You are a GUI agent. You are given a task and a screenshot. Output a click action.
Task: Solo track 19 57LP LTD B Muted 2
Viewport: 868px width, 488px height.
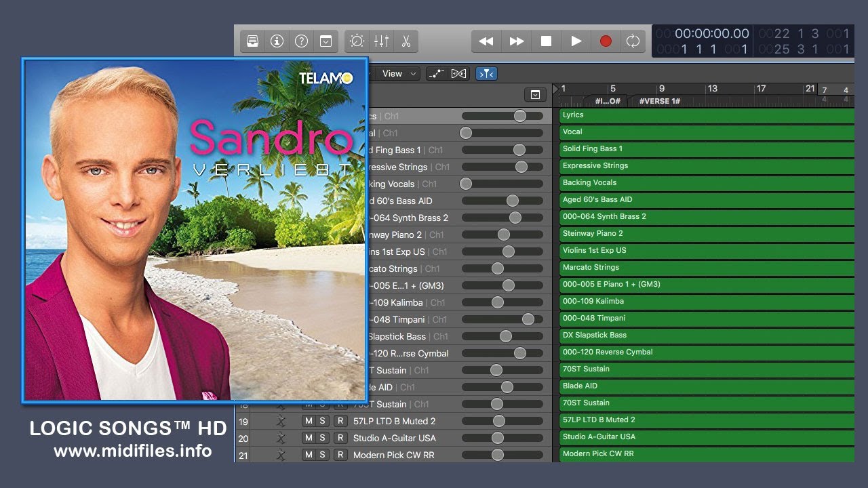[x=322, y=421]
